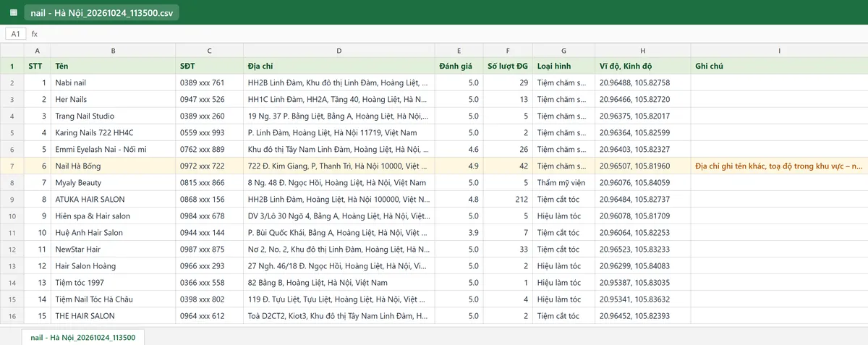
Task: Select the cell THE HAIR SALON
Action: 113,316
